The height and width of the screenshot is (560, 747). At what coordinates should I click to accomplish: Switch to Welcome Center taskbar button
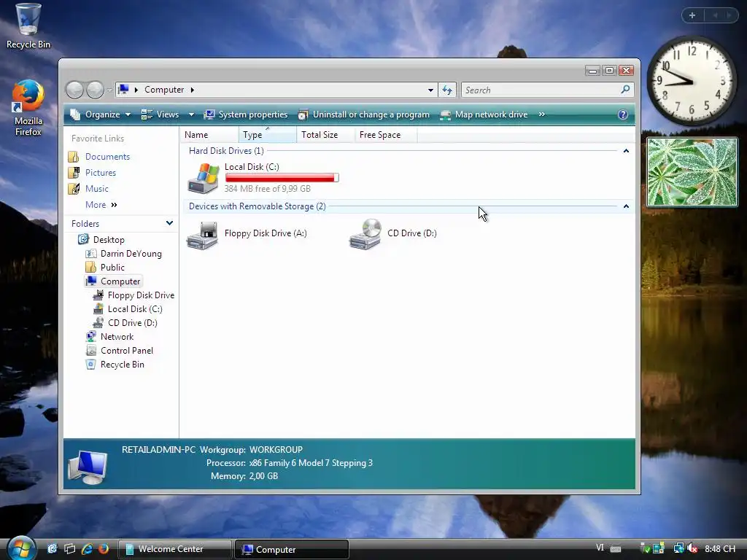[x=175, y=549]
